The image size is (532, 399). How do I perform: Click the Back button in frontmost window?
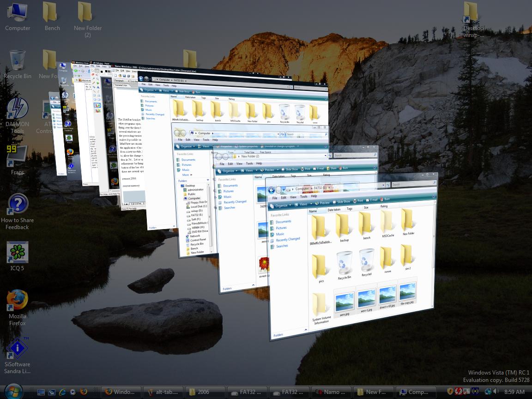coord(272,190)
